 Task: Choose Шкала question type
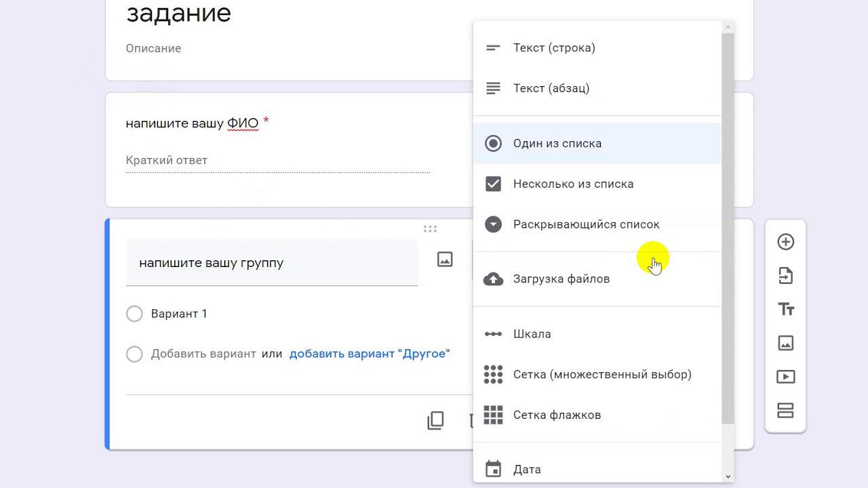(x=532, y=334)
